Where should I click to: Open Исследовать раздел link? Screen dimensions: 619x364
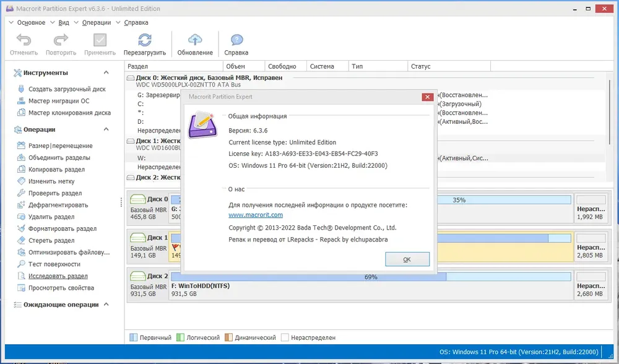pyautogui.click(x=58, y=276)
